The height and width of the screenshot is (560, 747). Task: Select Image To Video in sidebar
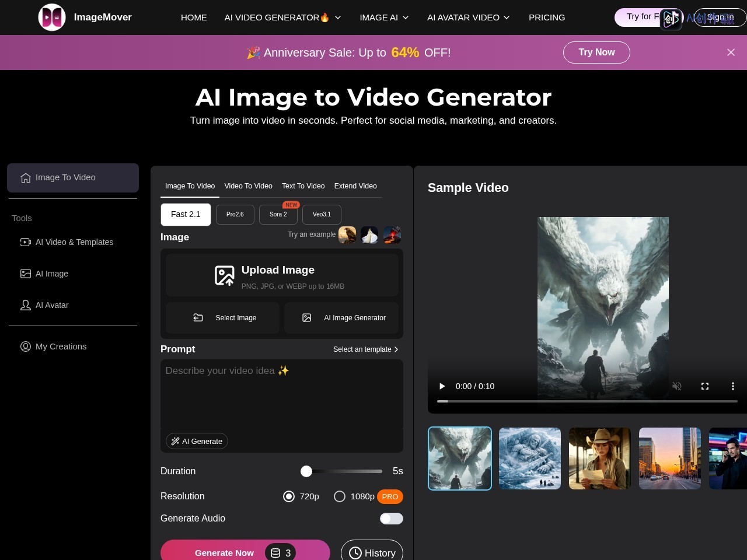(x=73, y=178)
